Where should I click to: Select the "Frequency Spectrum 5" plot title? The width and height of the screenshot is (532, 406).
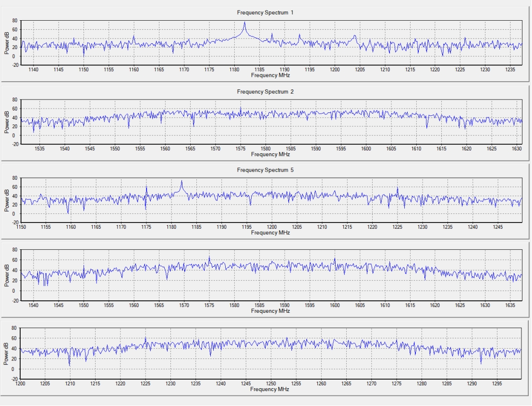coord(265,170)
